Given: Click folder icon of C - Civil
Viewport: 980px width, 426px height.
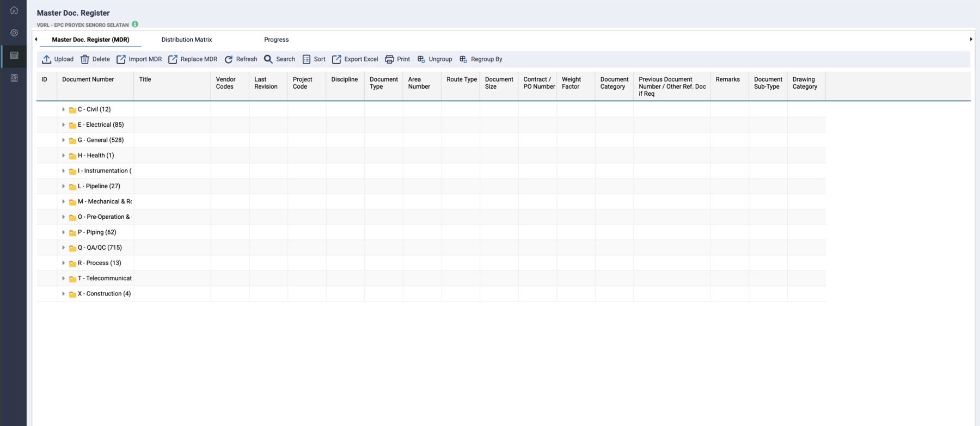Looking at the screenshot, I should pos(72,110).
